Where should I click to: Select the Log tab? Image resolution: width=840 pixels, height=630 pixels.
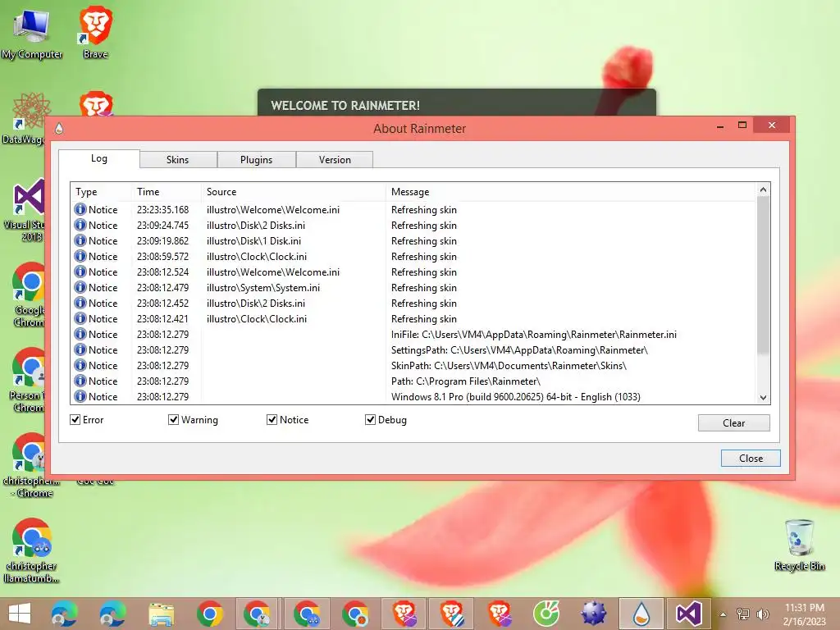tap(99, 158)
